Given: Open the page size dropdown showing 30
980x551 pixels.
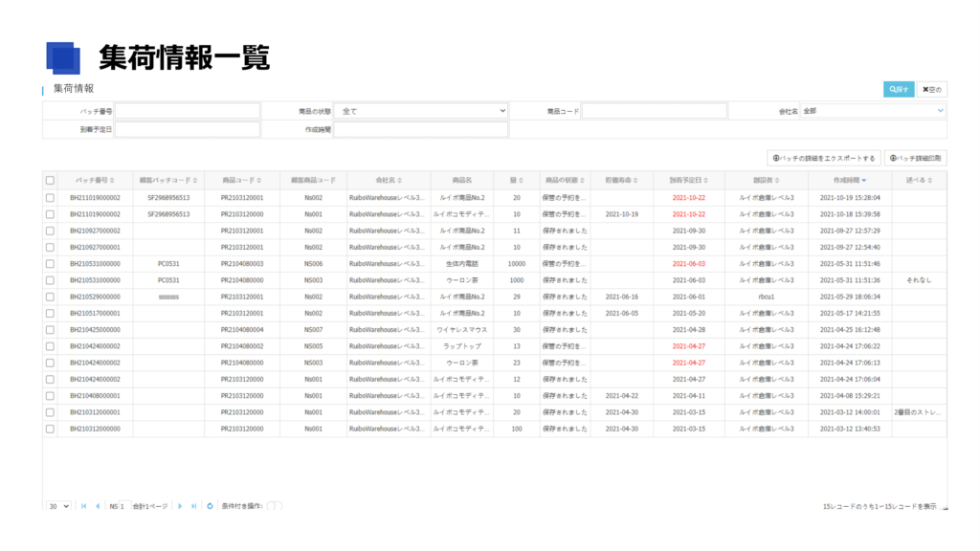Looking at the screenshot, I should click(58, 506).
